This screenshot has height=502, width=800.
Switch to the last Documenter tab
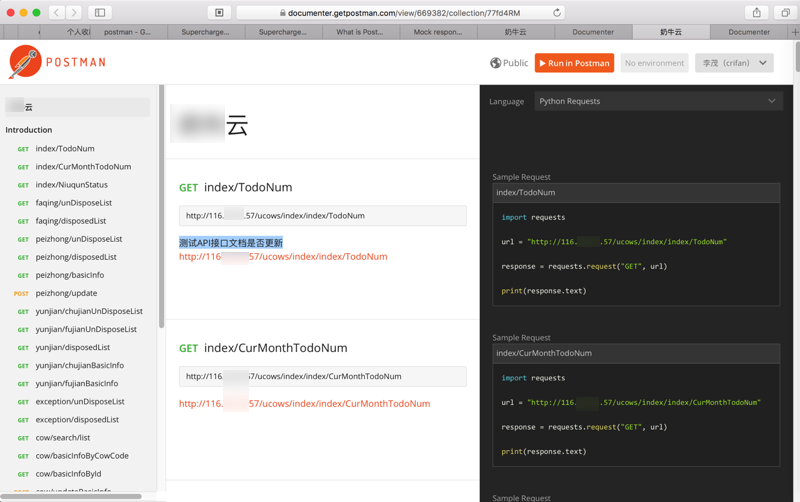click(x=749, y=32)
